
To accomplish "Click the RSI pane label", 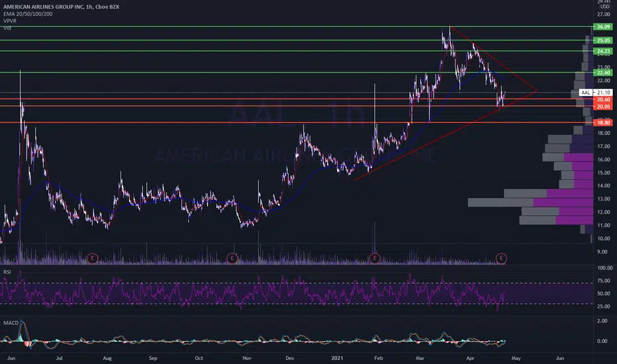I will click(x=7, y=272).
